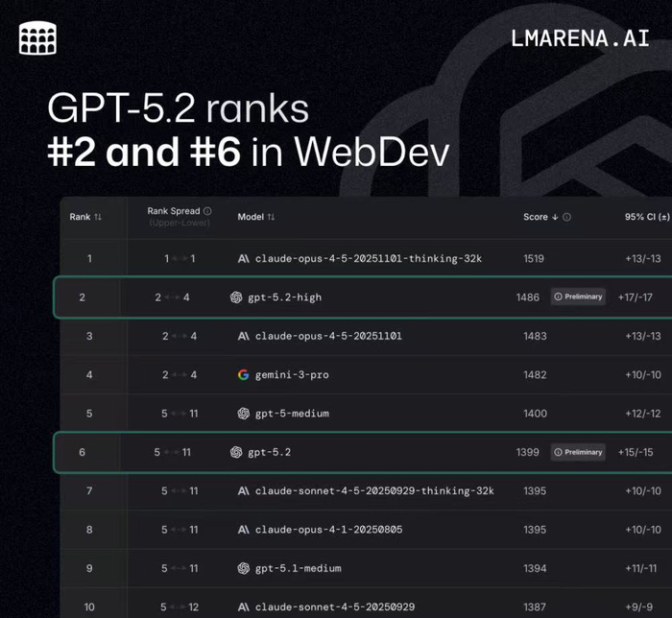Click OpenAI icon beside gpt-5.1-medium

click(244, 568)
